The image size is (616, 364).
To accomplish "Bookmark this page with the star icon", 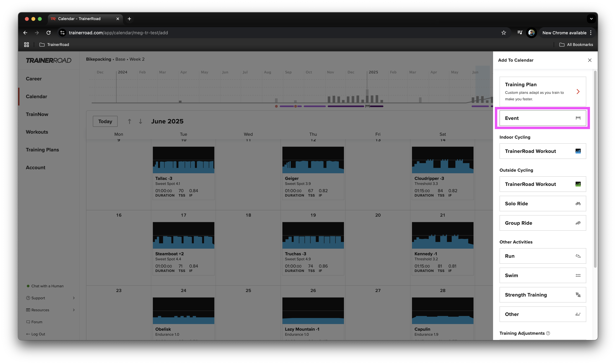I will tap(503, 33).
